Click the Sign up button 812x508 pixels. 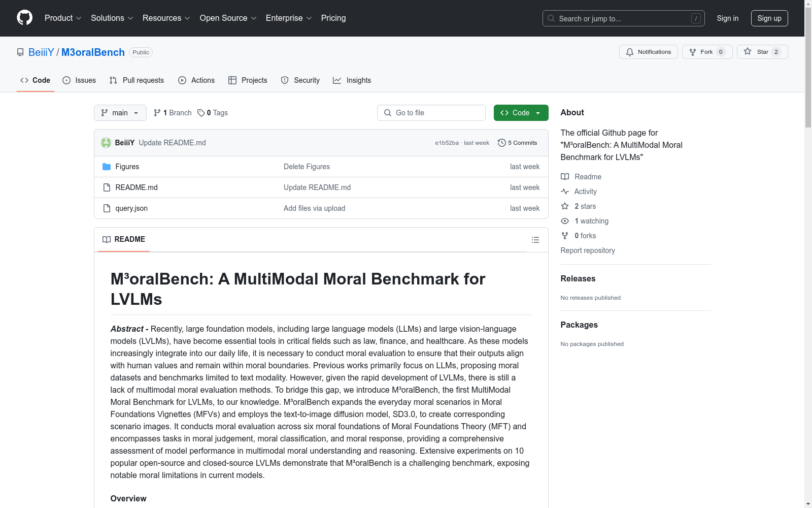point(769,18)
